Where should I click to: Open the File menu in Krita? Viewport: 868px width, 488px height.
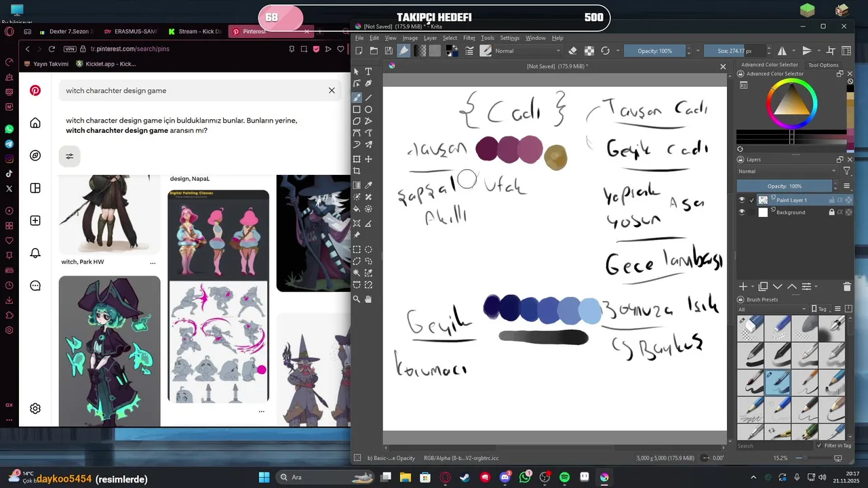(x=359, y=38)
